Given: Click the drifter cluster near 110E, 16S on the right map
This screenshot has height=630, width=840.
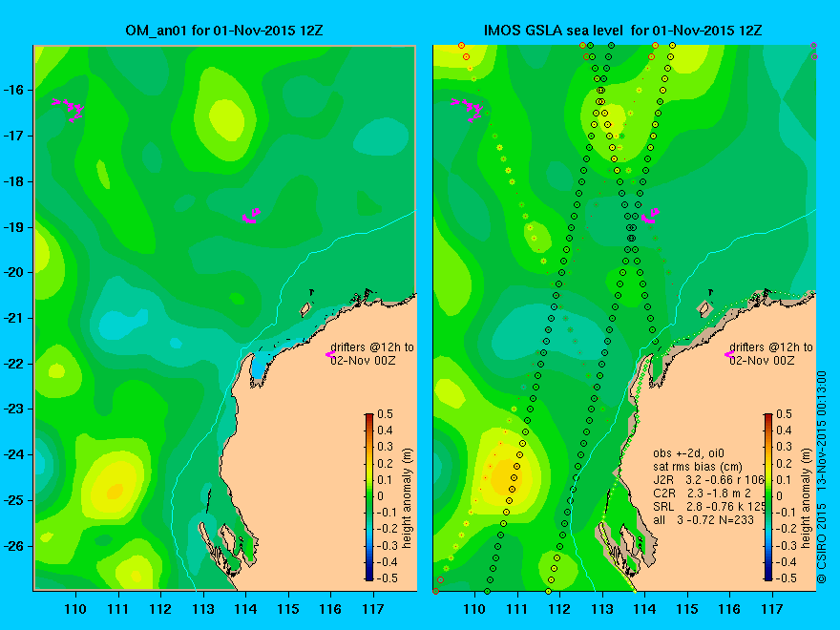Looking at the screenshot, I should 467,109.
